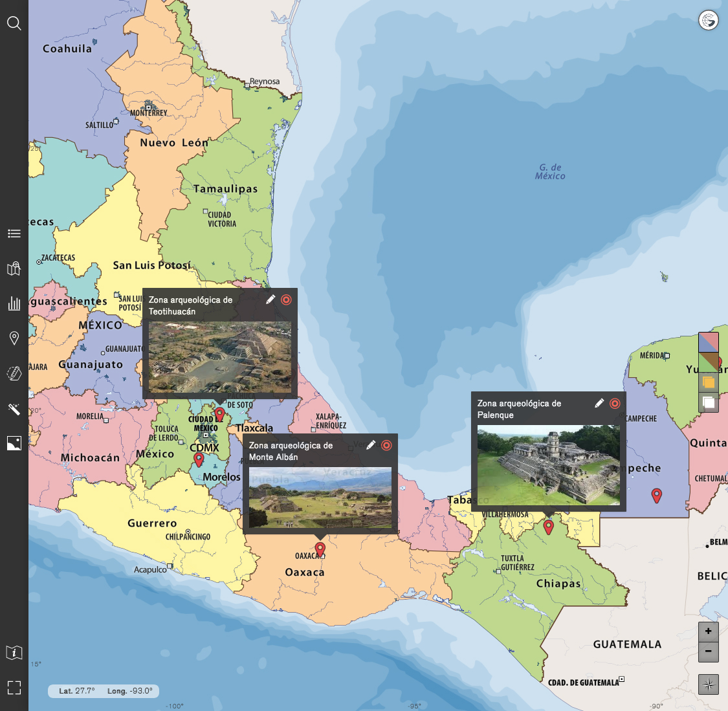Open the list menu icon in sidebar
The image size is (728, 711).
tap(14, 234)
